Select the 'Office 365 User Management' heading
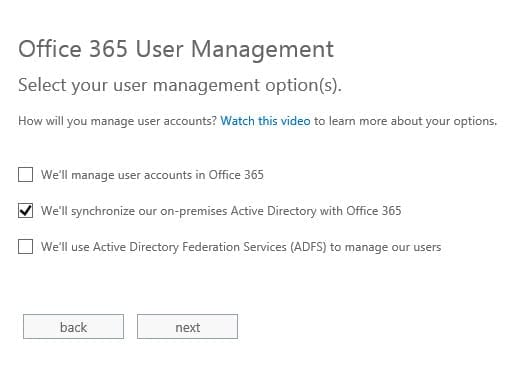 176,49
